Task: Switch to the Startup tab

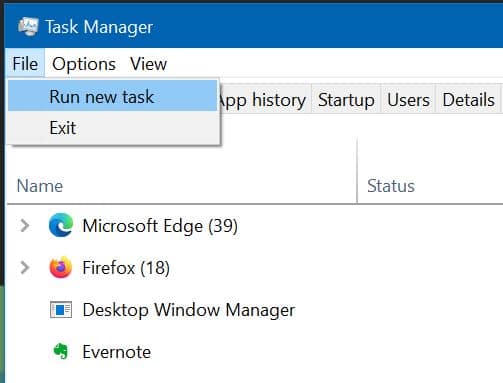Action: click(346, 99)
